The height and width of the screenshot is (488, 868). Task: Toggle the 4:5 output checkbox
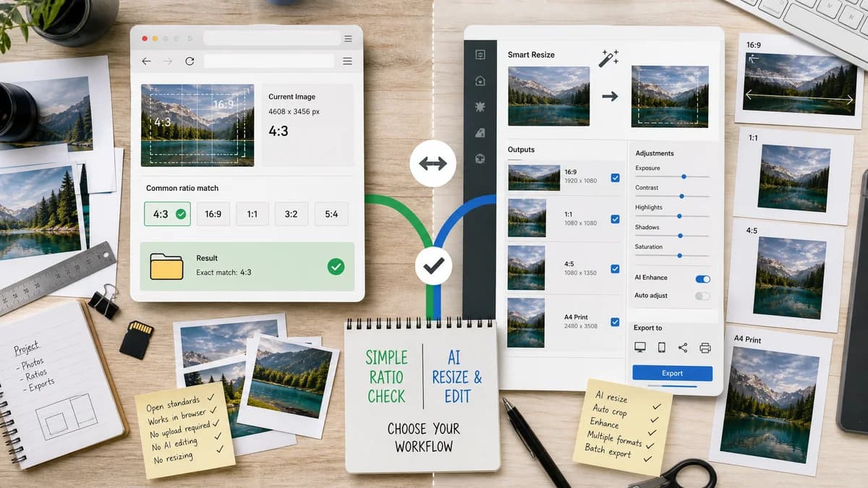click(x=615, y=269)
